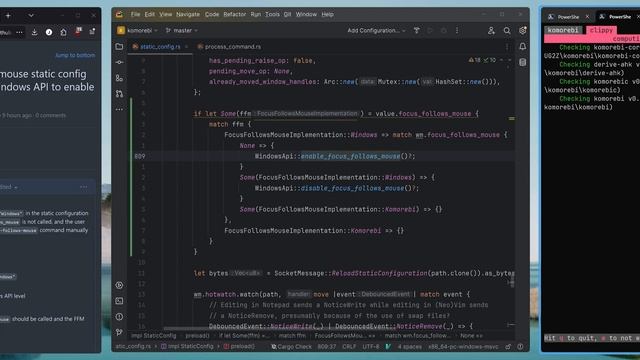640x360 pixels.
Task: Open the master branch dropdown
Action: [182, 31]
